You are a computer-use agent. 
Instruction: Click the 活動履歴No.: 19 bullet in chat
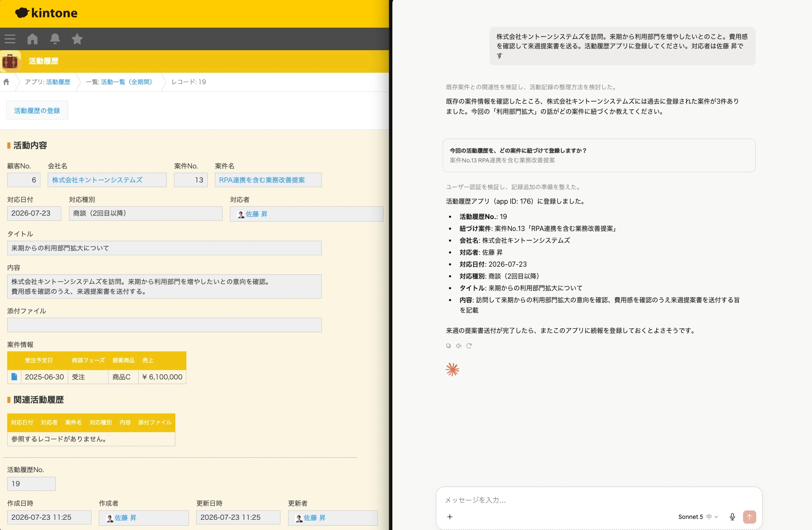pos(483,217)
